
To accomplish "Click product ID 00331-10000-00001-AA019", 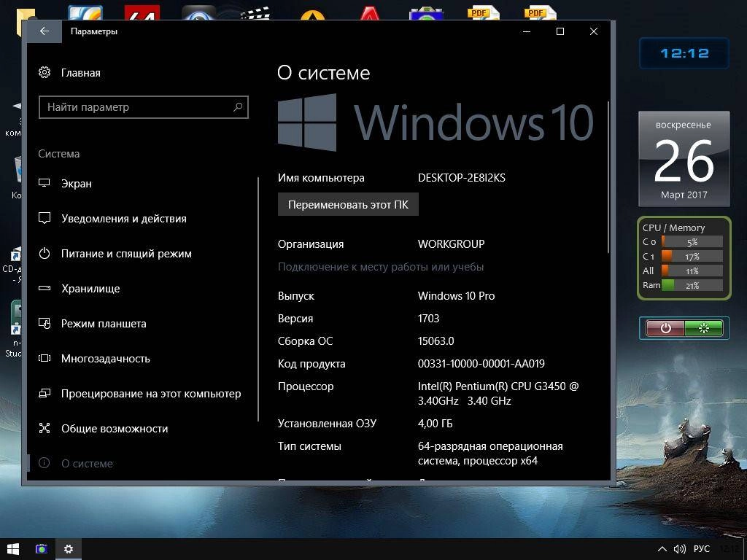I will click(481, 363).
